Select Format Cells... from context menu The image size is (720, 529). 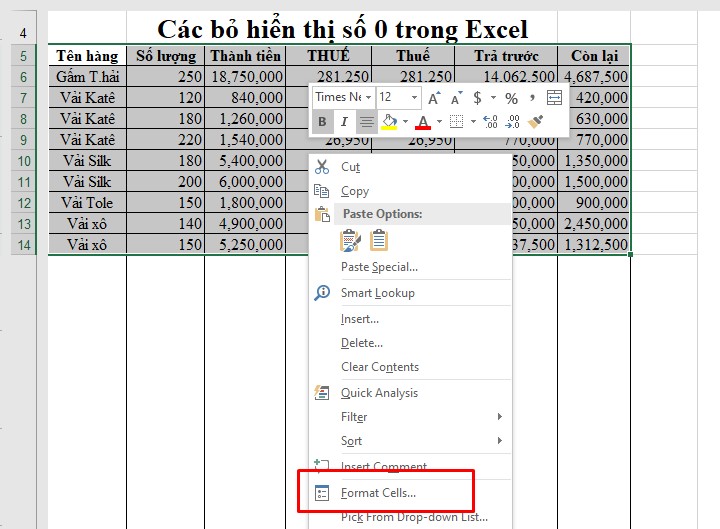coord(378,493)
